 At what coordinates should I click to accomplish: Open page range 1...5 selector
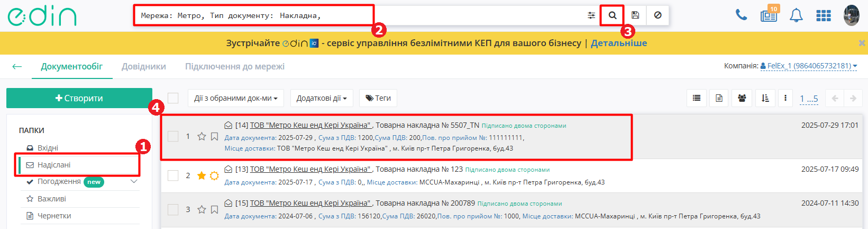click(x=809, y=99)
